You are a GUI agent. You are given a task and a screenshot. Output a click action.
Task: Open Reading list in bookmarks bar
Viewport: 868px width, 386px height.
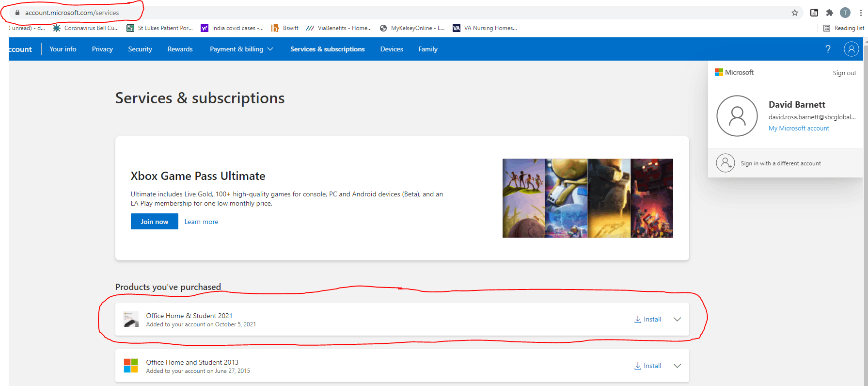844,28
